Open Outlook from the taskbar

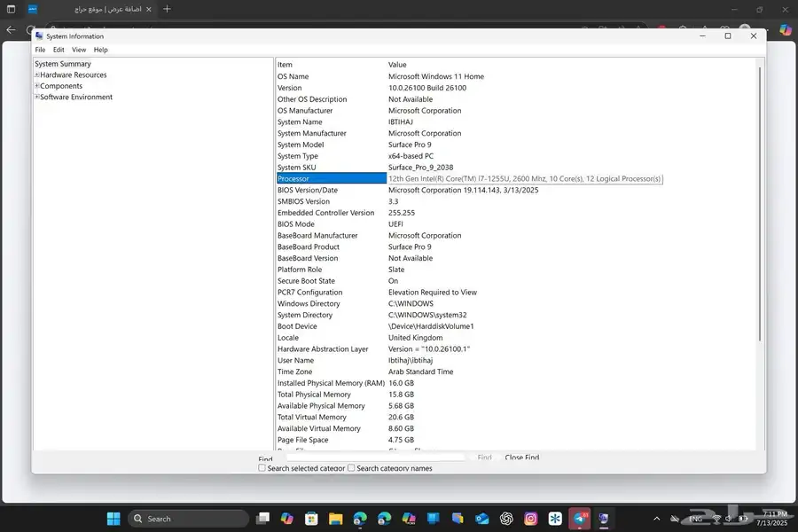tap(482, 519)
